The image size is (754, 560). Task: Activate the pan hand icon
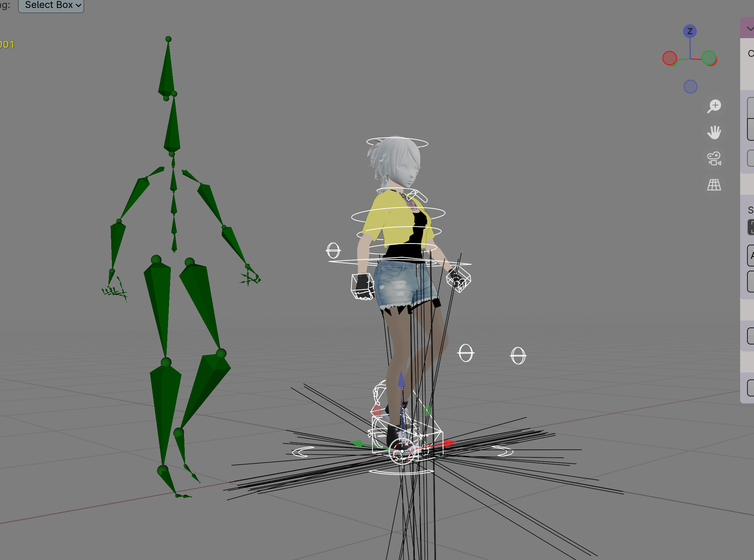click(x=714, y=132)
